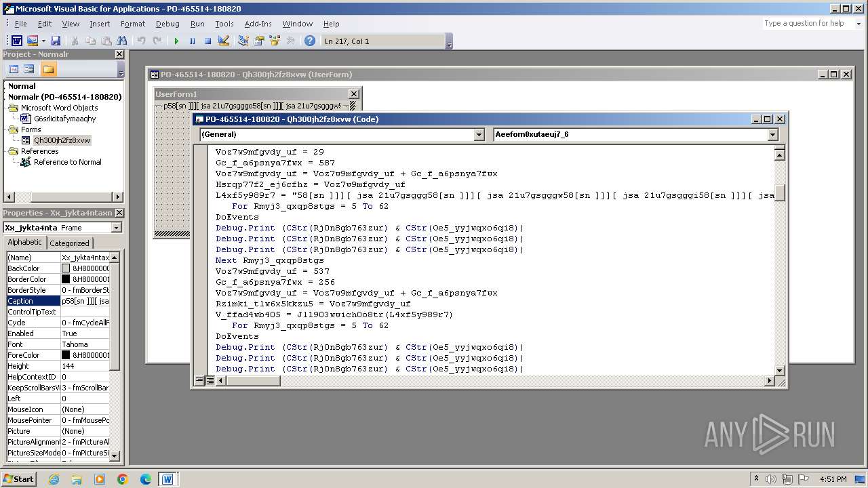868x488 pixels.
Task: Open Microsoft Edge from the taskbar
Action: point(146,479)
